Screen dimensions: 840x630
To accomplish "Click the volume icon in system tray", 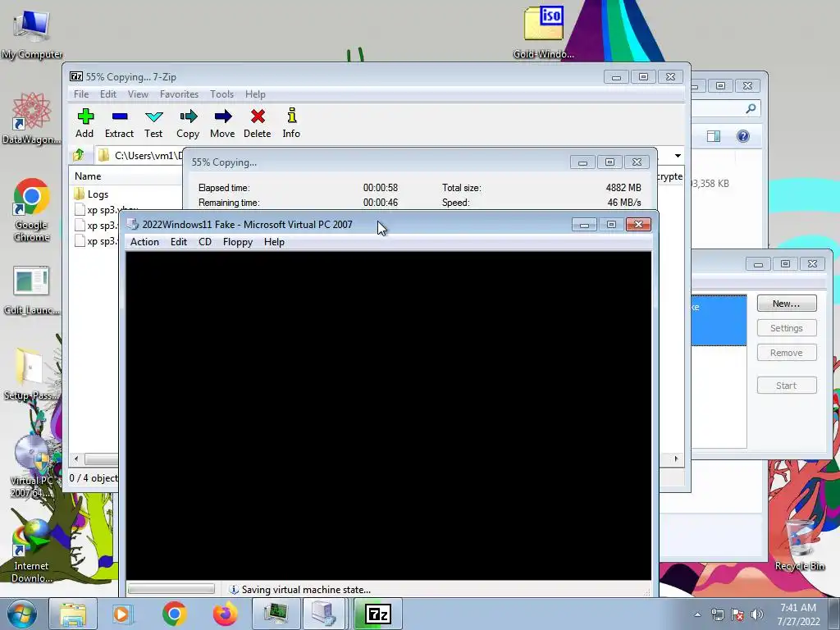I will click(x=756, y=614).
